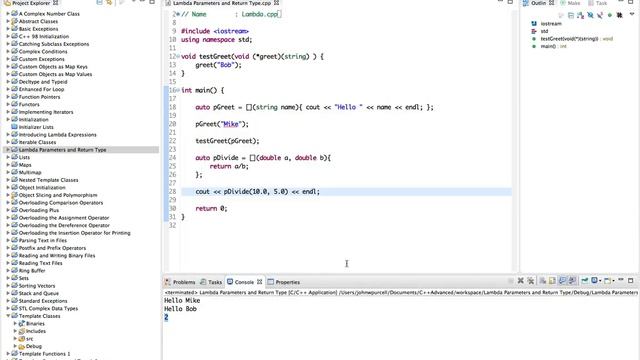
Task: Expand the src folder
Action: point(15,338)
